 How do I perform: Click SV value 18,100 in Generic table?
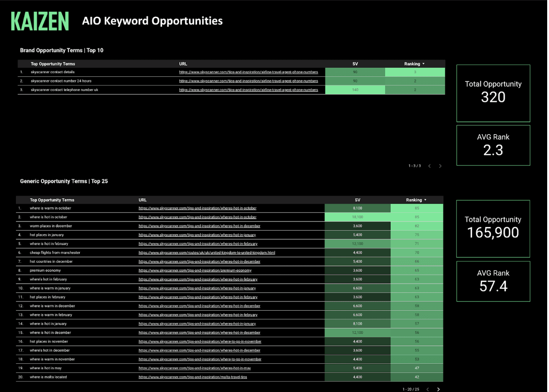tap(358, 217)
